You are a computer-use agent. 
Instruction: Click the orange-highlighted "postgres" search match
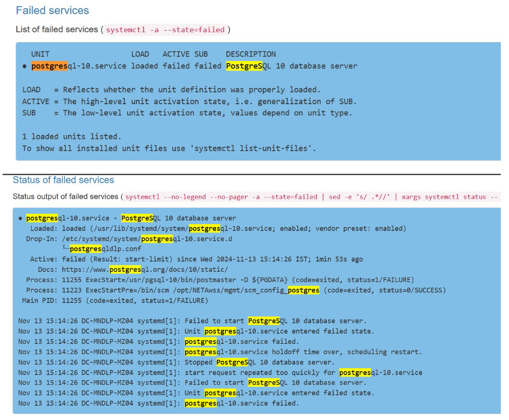coord(49,66)
